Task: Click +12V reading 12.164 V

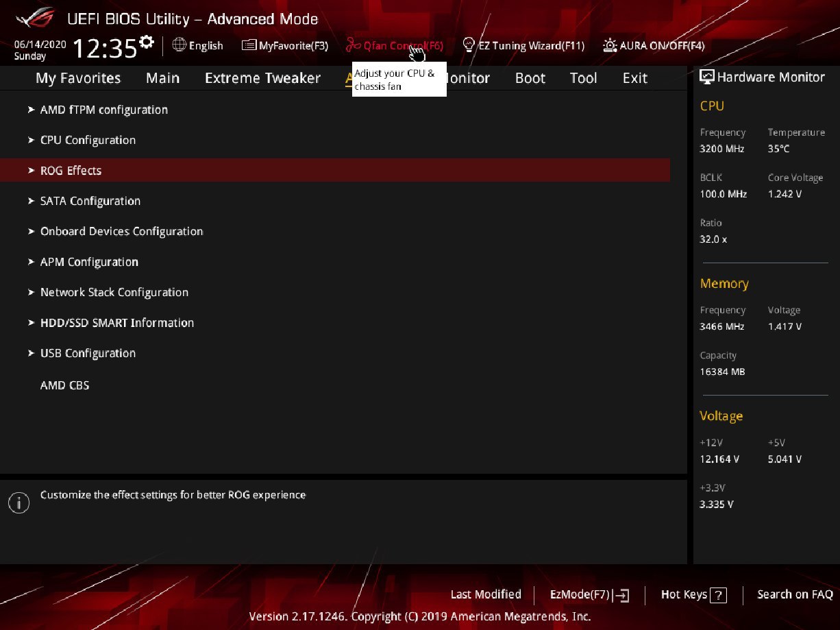Action: pos(719,459)
